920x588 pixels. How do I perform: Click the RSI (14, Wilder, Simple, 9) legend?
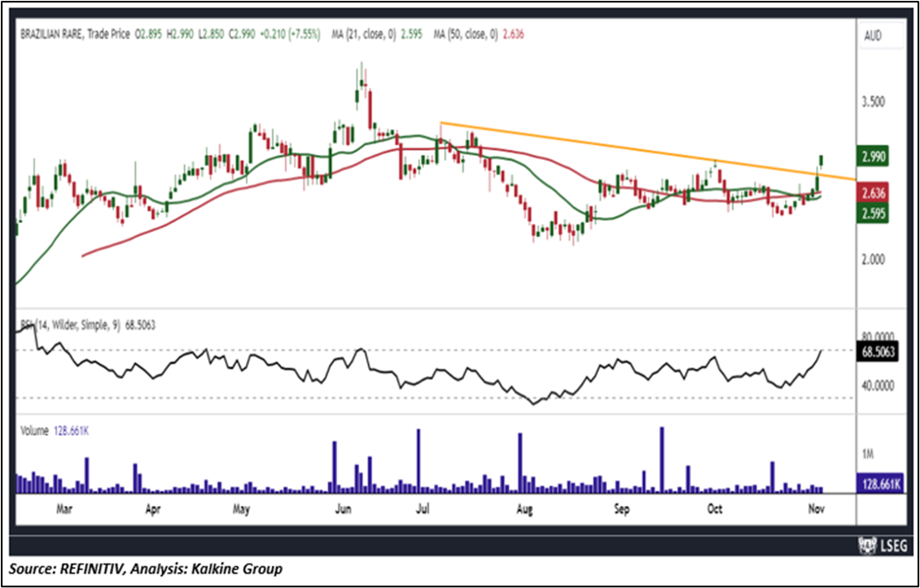(88, 325)
